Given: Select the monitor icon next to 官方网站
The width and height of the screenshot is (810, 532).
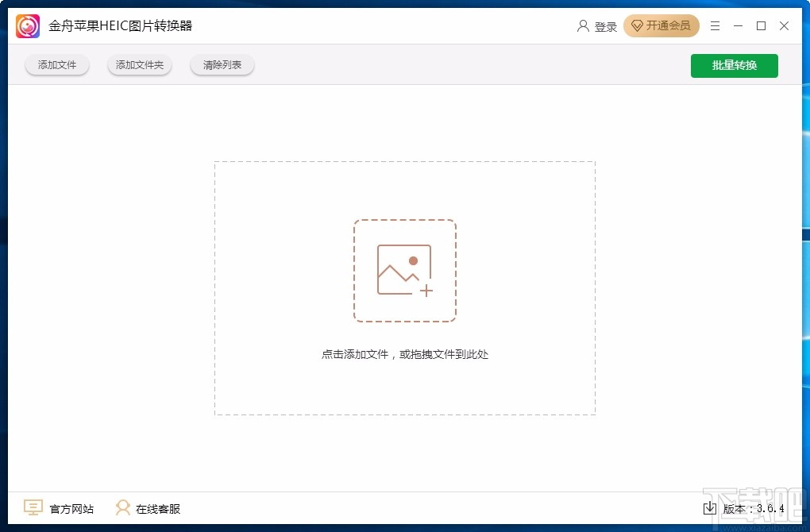Looking at the screenshot, I should (x=33, y=507).
